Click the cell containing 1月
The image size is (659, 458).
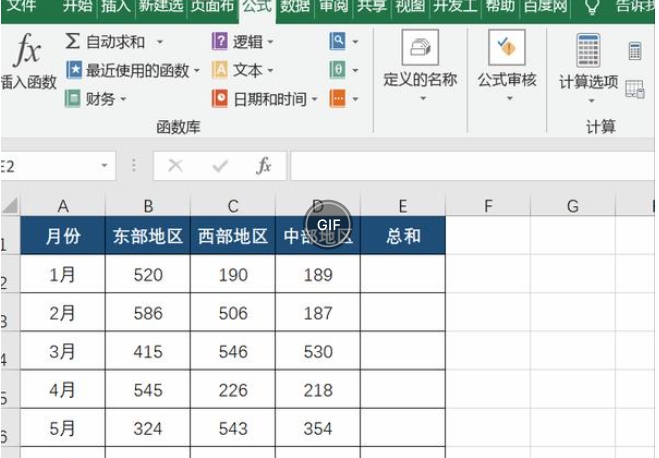(x=63, y=274)
